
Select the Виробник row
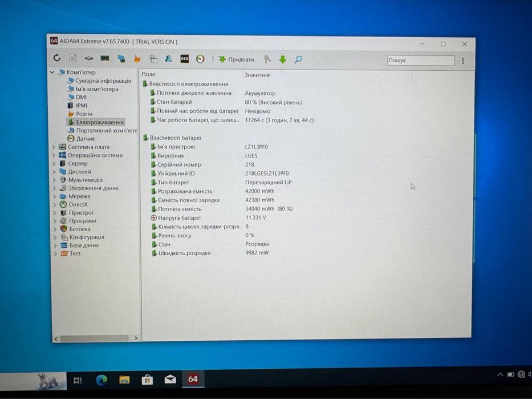pyautogui.click(x=204, y=155)
